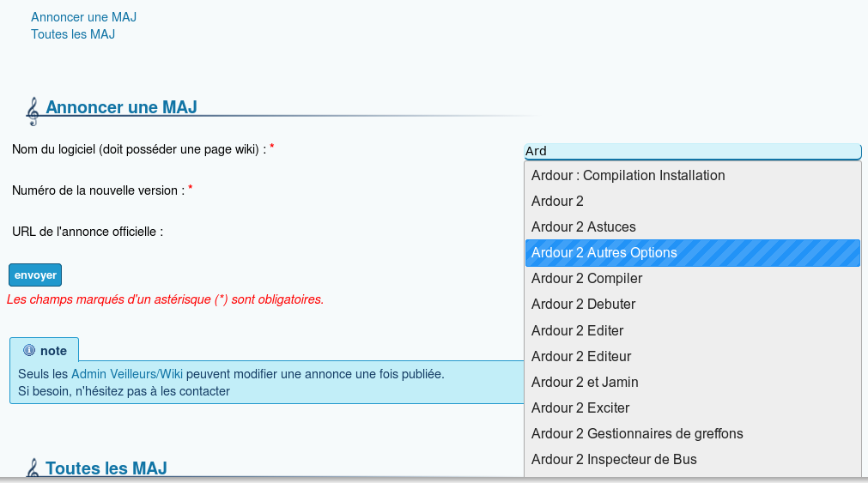This screenshot has width=868, height=483.
Task: Follow the 'Admin Veilleurs/Wiki' link
Action: click(x=127, y=374)
